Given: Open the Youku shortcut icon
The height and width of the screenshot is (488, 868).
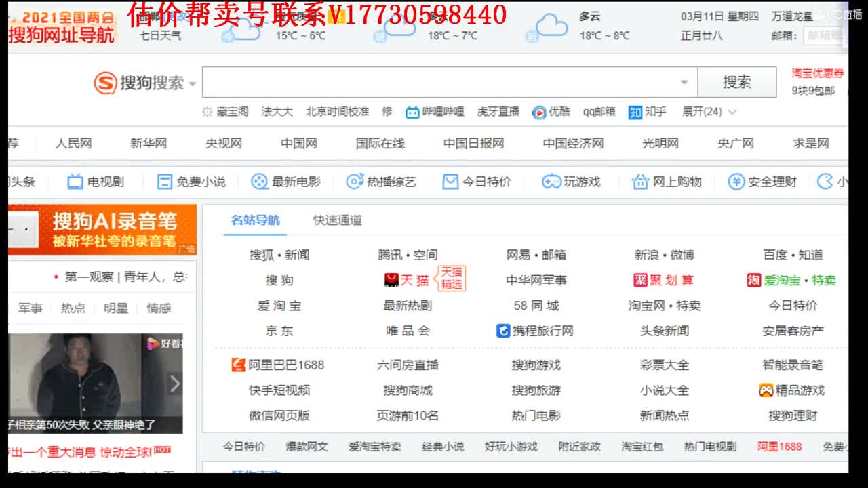Looking at the screenshot, I should 539,113.
